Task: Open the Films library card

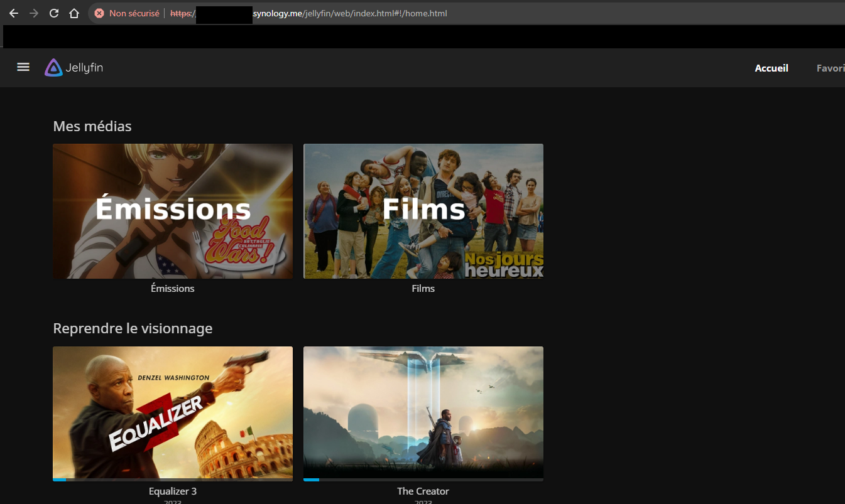Action: coord(423,211)
